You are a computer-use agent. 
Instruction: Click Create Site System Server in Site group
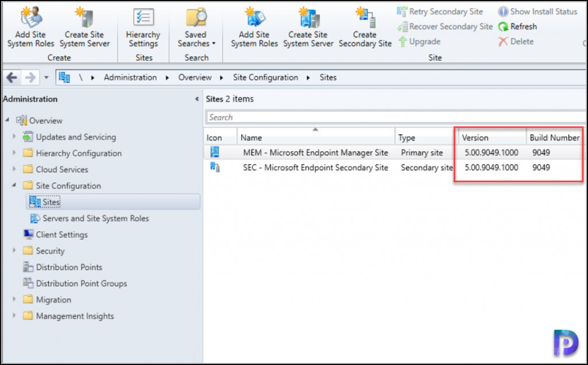pos(308,27)
